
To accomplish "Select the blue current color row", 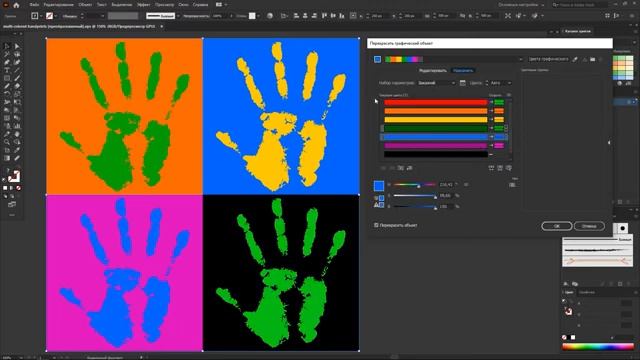I will pos(436,137).
